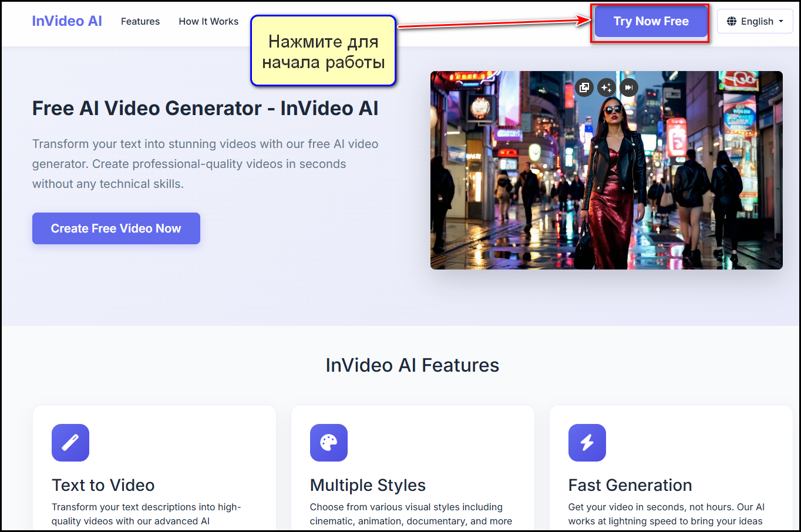Click the skip-forward icon on the video preview
The width and height of the screenshot is (801, 532).
(628, 87)
